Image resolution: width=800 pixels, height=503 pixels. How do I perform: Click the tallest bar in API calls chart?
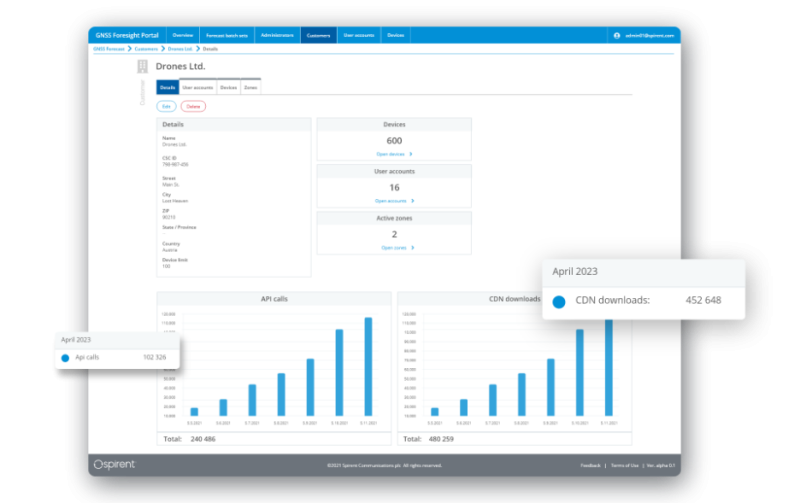coord(368,367)
